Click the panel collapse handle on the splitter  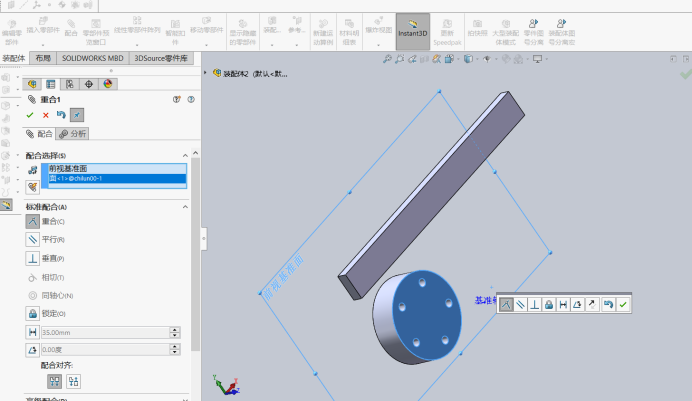pos(204,239)
